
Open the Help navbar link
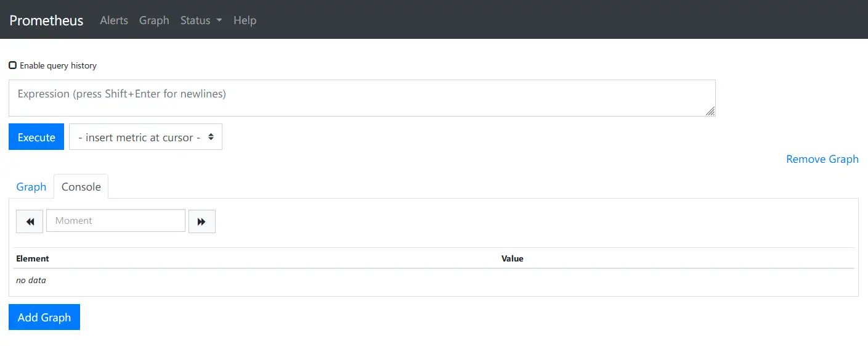[245, 20]
